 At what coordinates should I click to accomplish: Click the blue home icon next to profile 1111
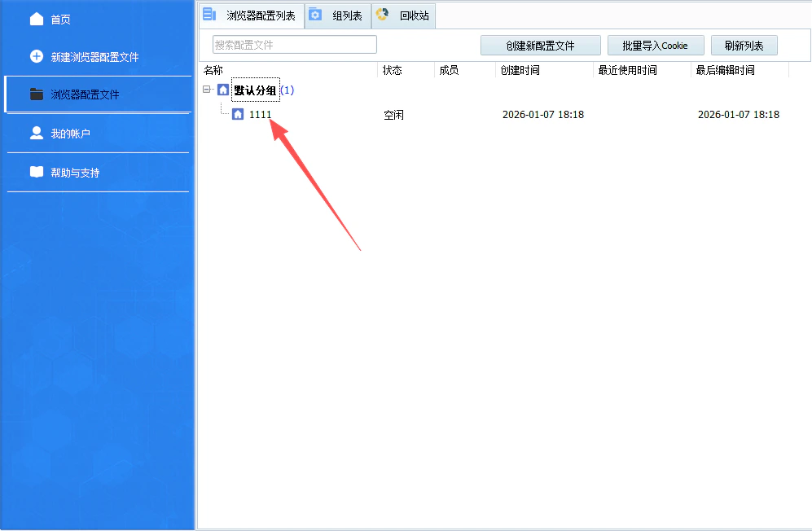(x=237, y=114)
